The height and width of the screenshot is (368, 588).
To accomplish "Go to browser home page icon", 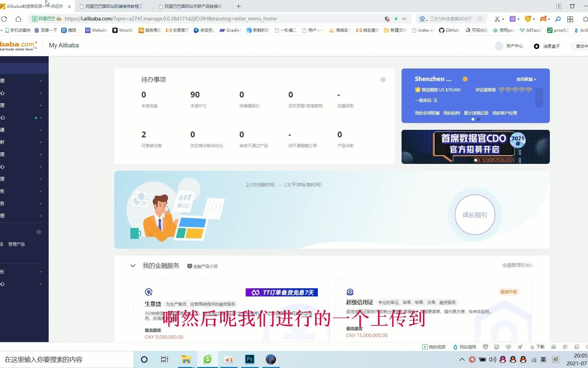I will point(18,19).
